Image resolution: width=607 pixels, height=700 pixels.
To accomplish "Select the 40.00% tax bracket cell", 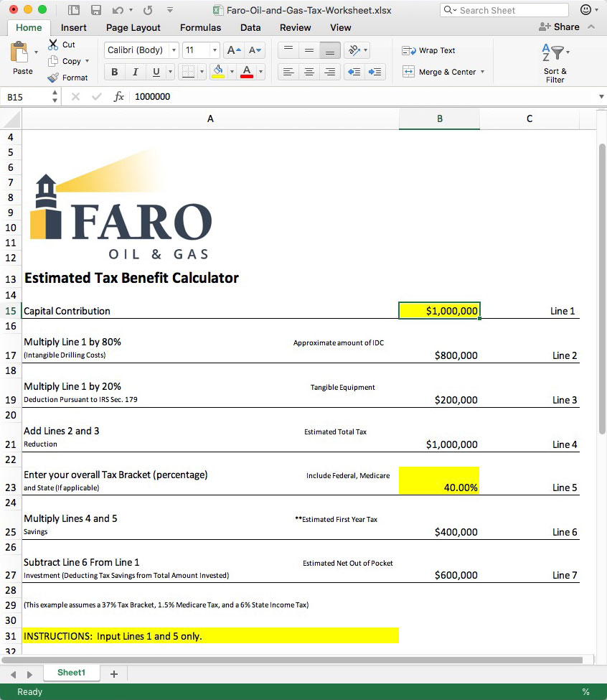I will [x=439, y=481].
